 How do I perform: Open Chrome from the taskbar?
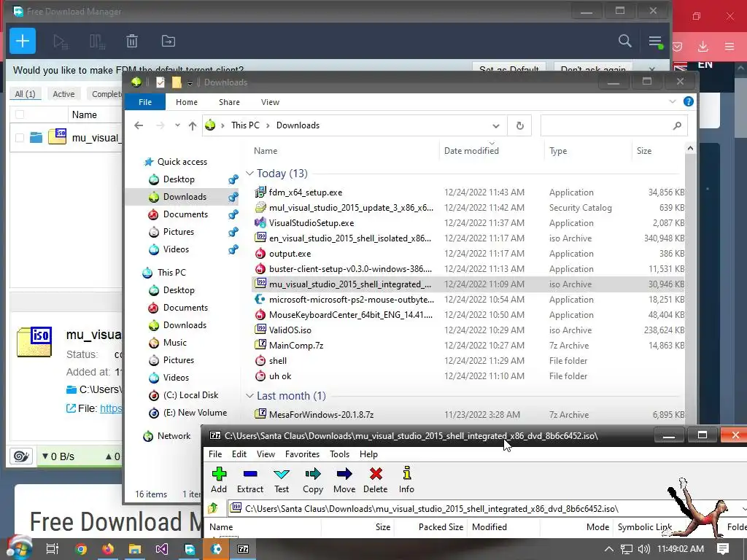[x=81, y=549]
